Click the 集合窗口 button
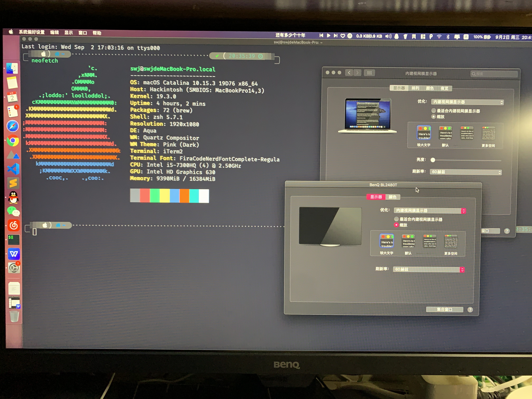Screen dimensions: 532x399 [445, 310]
